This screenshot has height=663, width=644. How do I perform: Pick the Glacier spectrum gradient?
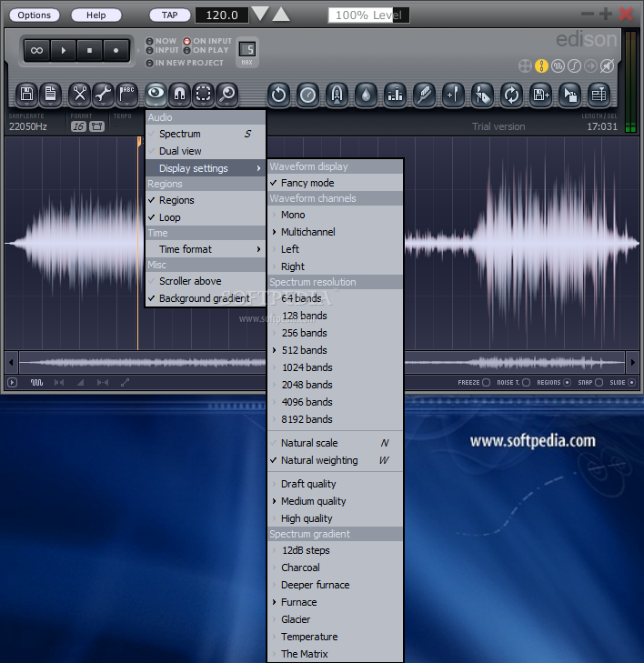335,619
